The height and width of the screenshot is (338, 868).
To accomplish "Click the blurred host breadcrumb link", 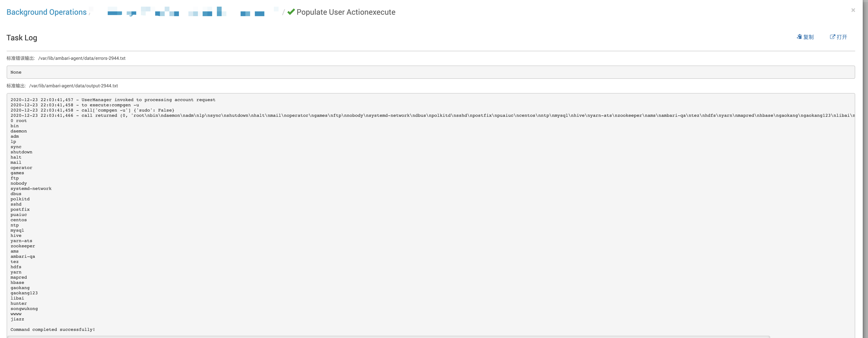I will (186, 12).
